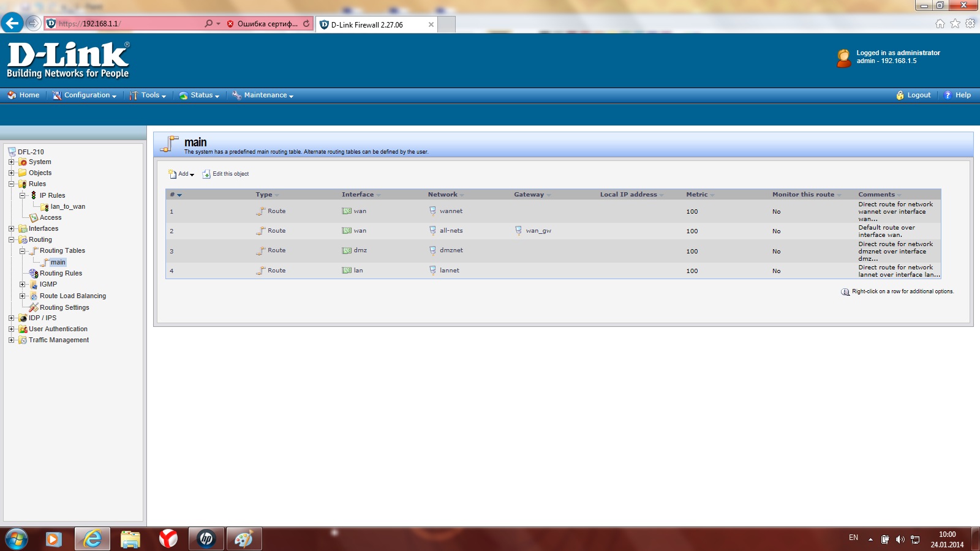Click the lan_to_wan rule folder icon
The image size is (980, 551).
click(x=45, y=207)
